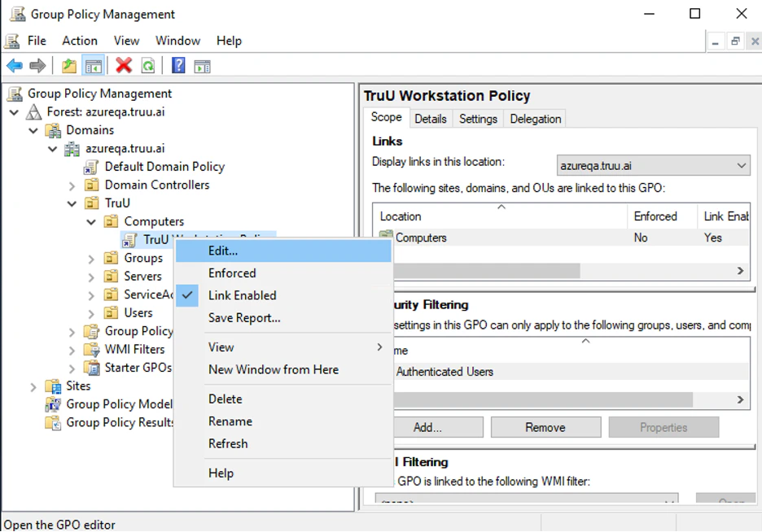Click the green Refresh toolbar icon
Screen dimensions: 762x532
[x=147, y=66]
